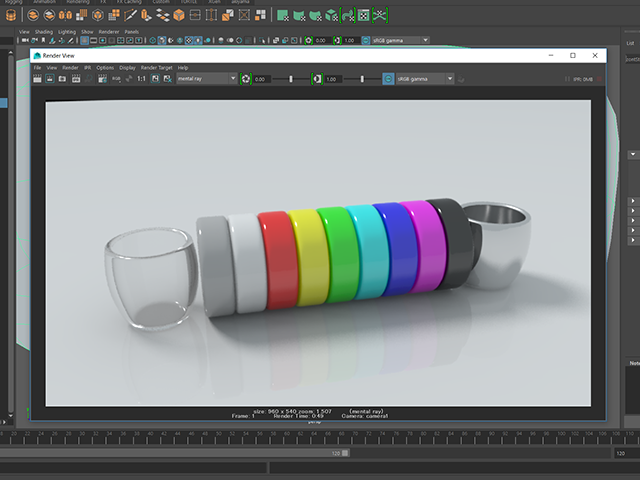
Task: Click Redo previous render clapboard icon
Action: (37, 79)
